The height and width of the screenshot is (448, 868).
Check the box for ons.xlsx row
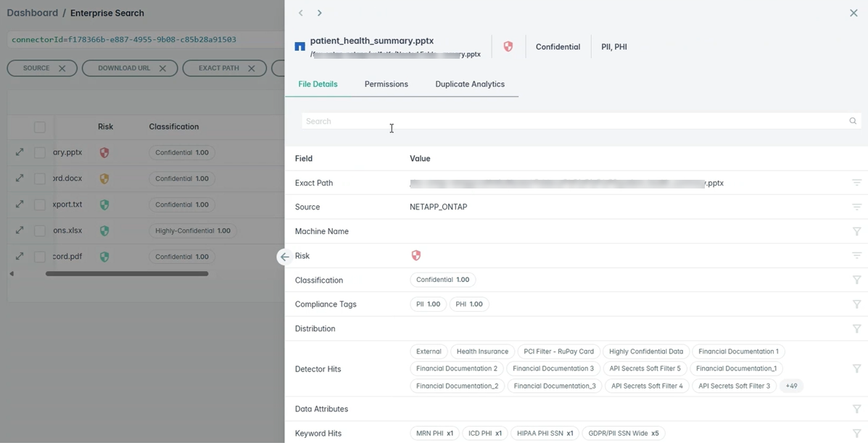coord(39,231)
